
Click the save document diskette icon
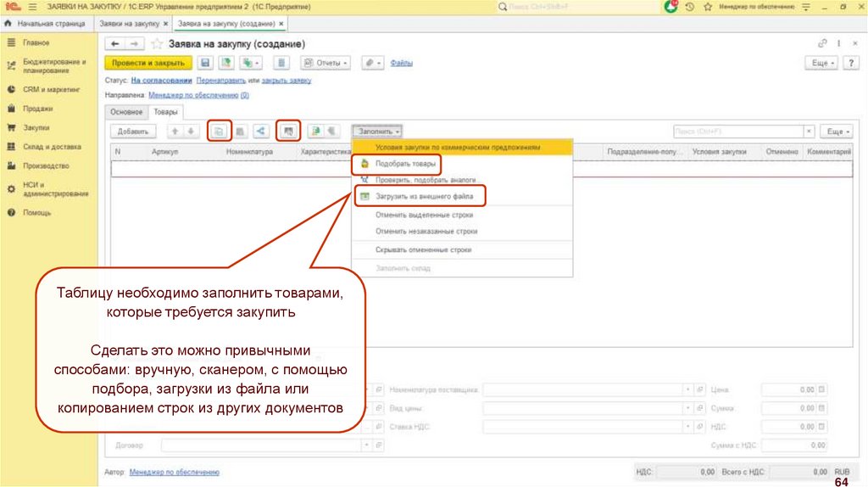click(204, 63)
